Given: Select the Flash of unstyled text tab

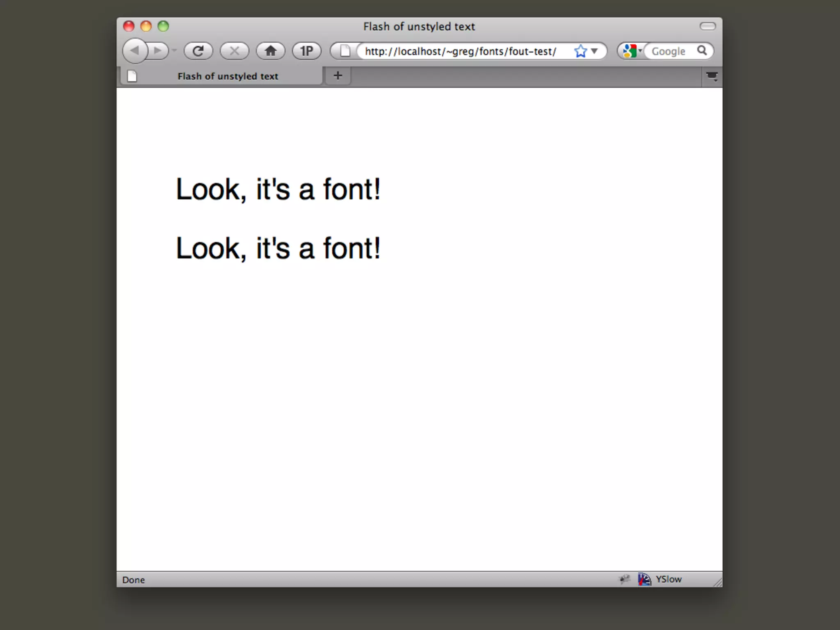Looking at the screenshot, I should coord(227,76).
